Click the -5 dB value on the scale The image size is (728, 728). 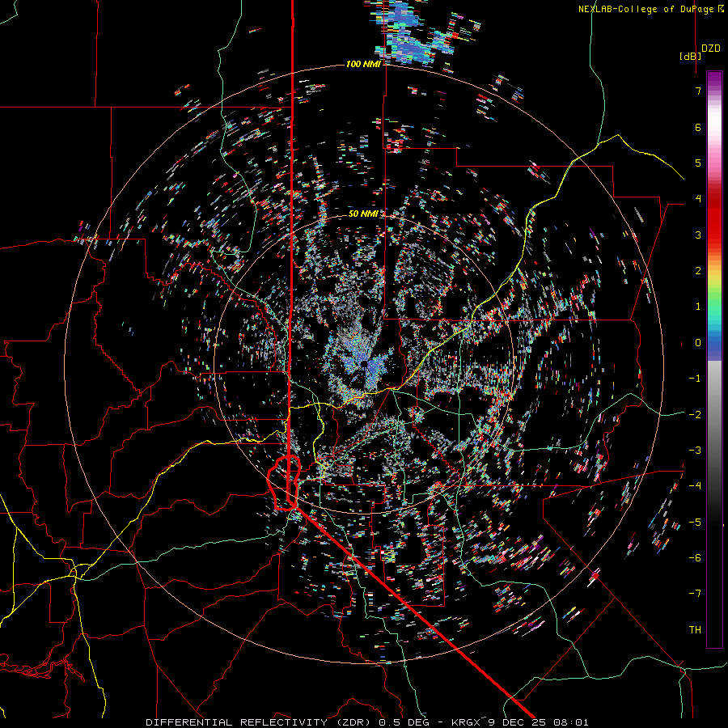pyautogui.click(x=695, y=522)
